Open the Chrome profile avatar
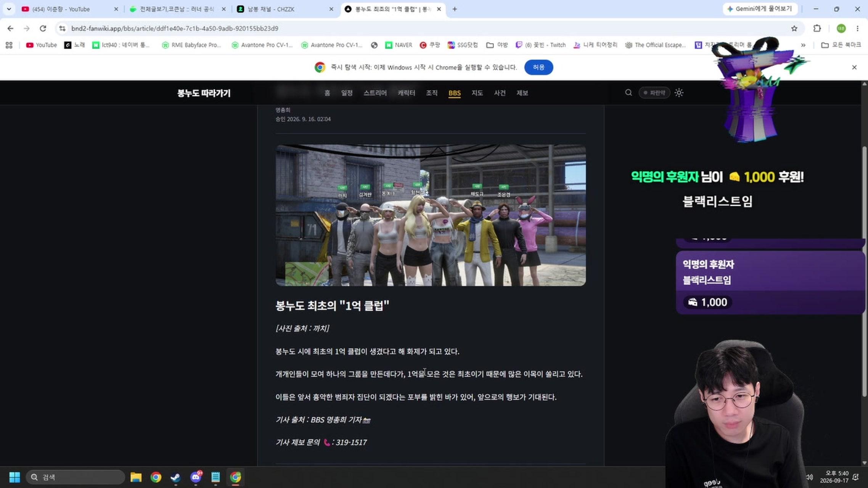This screenshot has width=868, height=488. (x=841, y=28)
